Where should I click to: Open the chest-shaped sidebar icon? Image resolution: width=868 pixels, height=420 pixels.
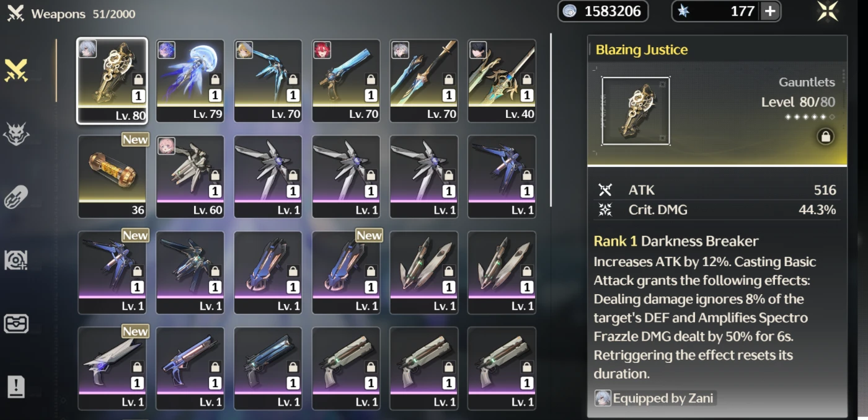click(16, 323)
